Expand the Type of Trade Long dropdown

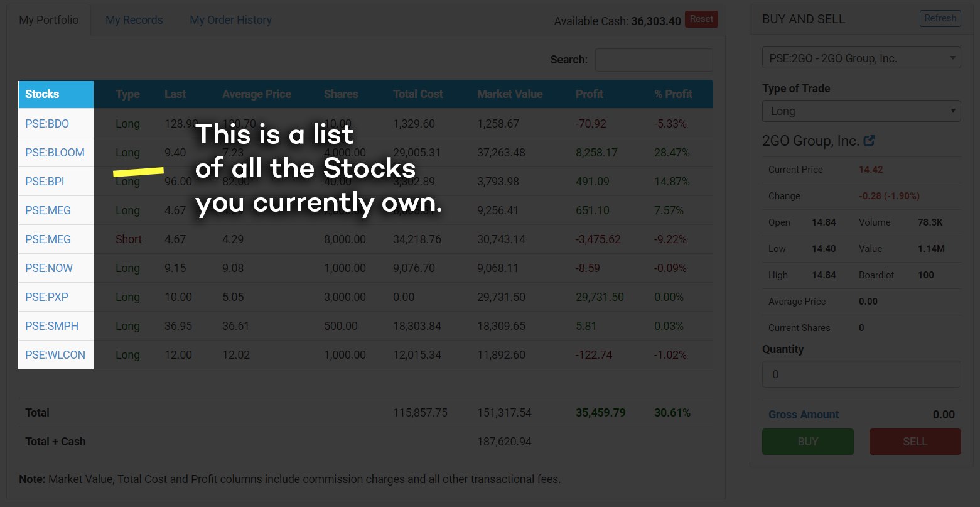coord(861,111)
